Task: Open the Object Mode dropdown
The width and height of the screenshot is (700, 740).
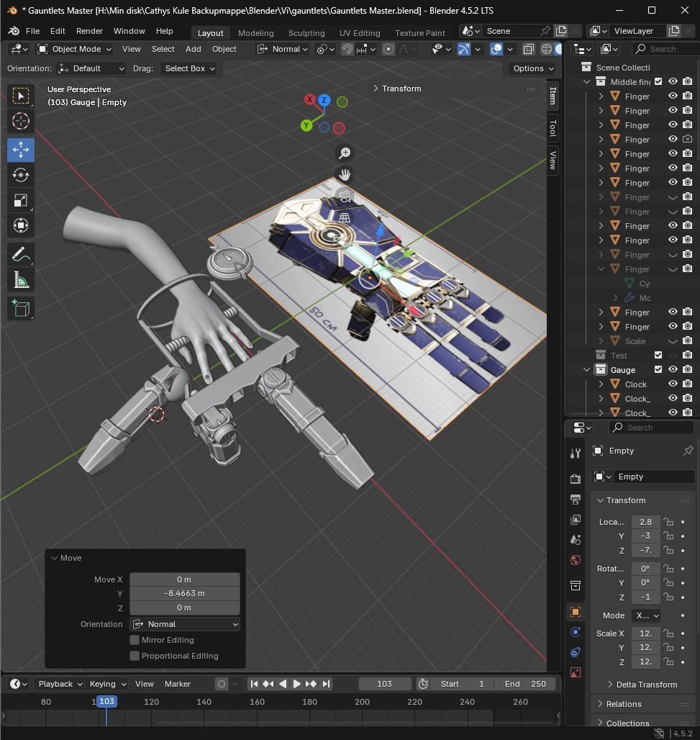Action: click(75, 49)
